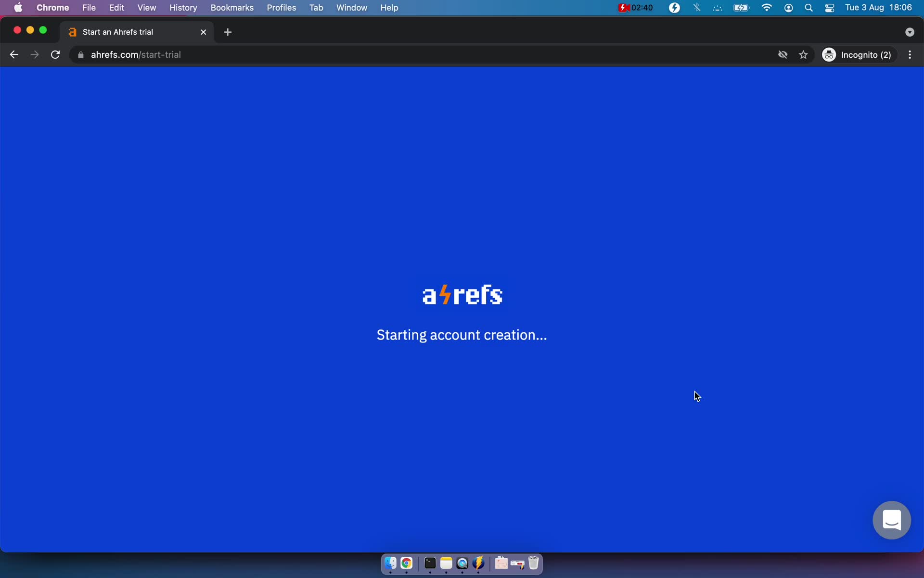Viewport: 924px width, 578px height.
Task: Click the red recording timer 02:40
Action: pyautogui.click(x=636, y=8)
